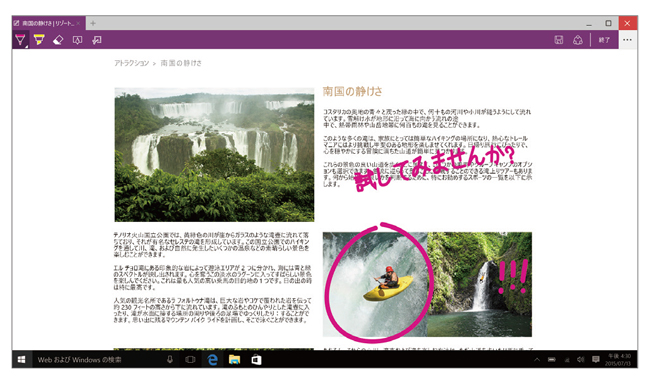Open the Windows Start menu

21,360
